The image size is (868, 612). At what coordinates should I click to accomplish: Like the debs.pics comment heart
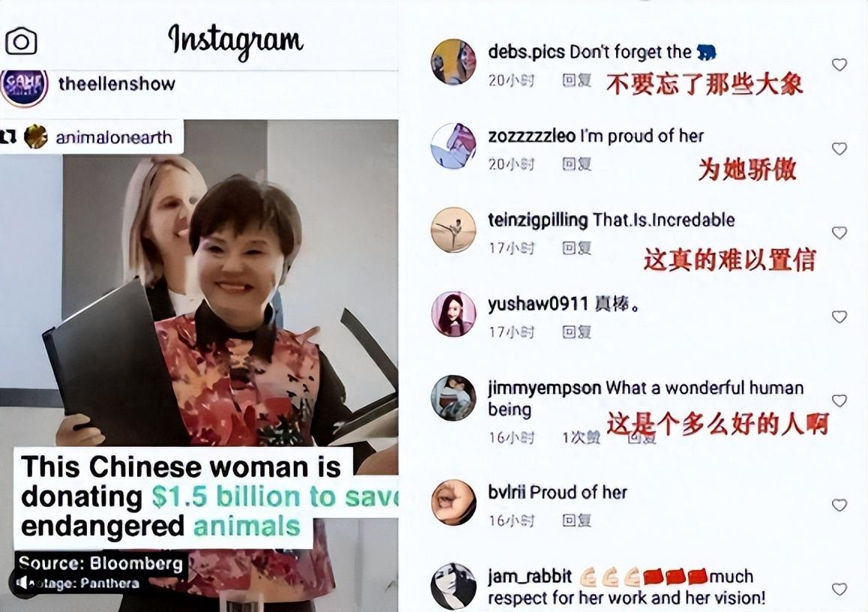pos(840,64)
